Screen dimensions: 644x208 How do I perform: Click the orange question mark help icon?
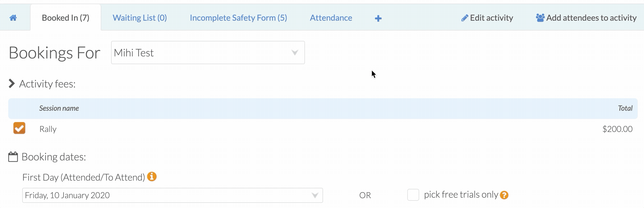[504, 195]
